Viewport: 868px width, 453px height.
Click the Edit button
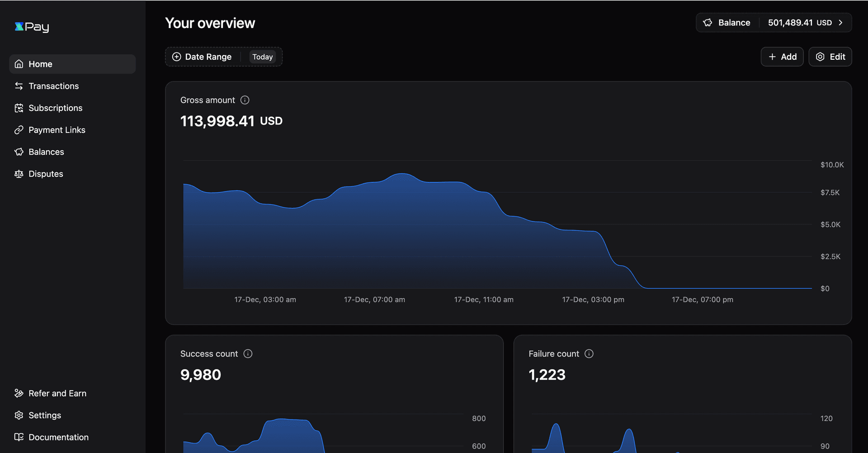[x=830, y=57]
